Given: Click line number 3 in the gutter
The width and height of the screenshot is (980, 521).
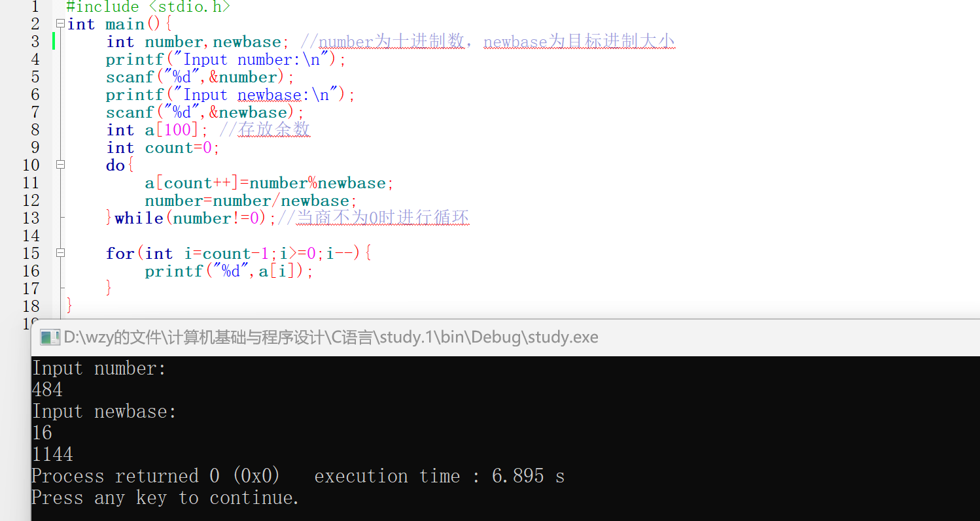Looking at the screenshot, I should click(35, 42).
